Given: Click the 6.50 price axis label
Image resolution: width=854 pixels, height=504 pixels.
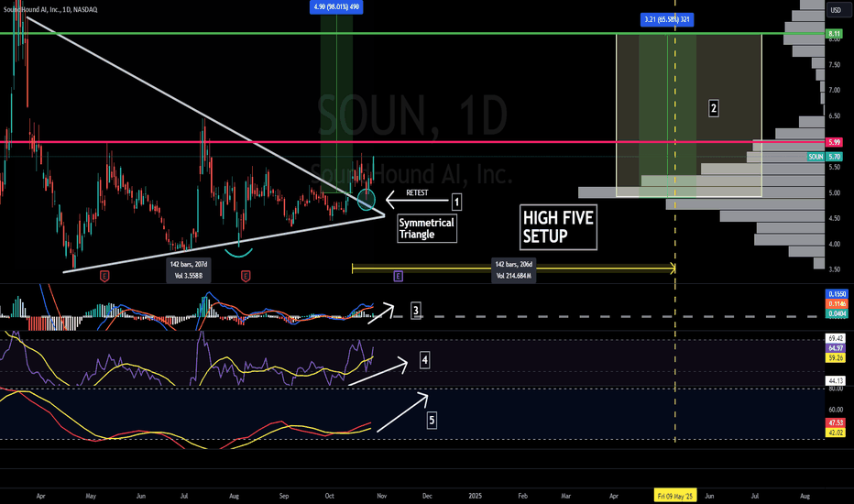Looking at the screenshot, I should click(x=835, y=116).
